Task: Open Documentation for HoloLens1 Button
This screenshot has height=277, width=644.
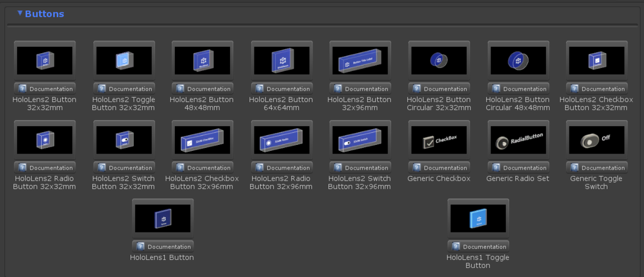Action: pos(163,246)
